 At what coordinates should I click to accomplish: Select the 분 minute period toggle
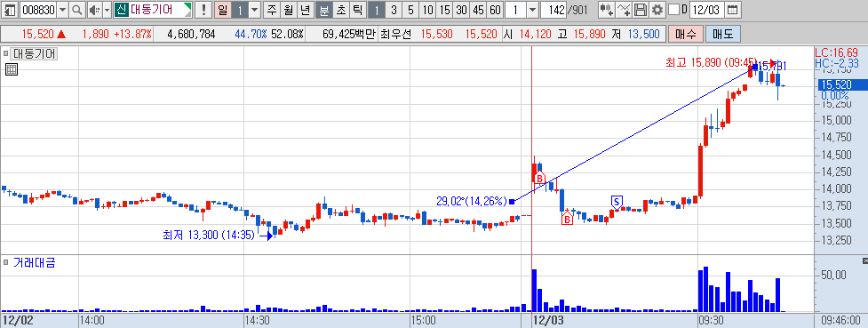click(323, 10)
